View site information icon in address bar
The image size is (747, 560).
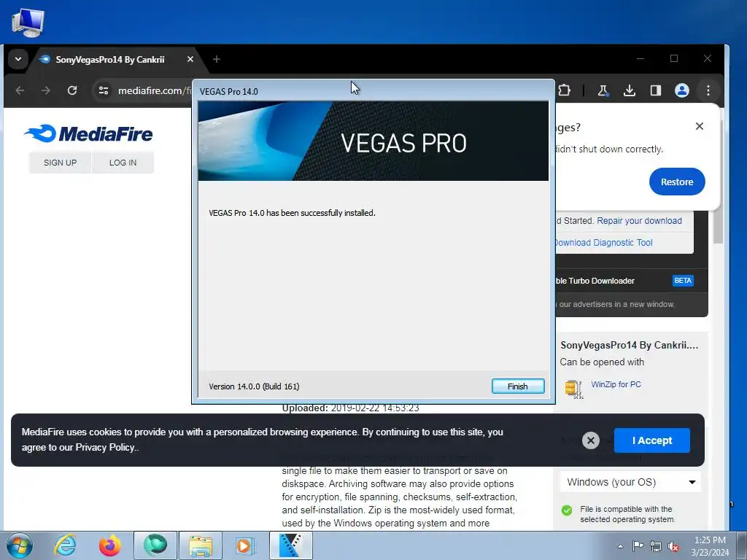(104, 90)
